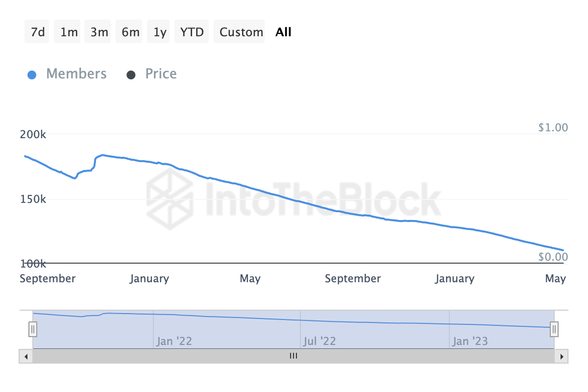Click the blue Members legend dot
Viewport: 588px width, 392px height.
pos(32,75)
